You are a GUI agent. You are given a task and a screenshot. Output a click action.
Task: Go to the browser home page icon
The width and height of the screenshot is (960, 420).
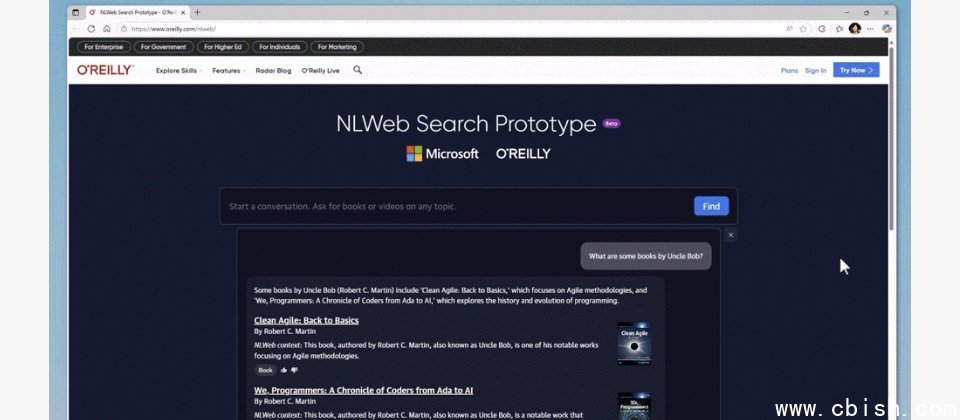[107, 29]
